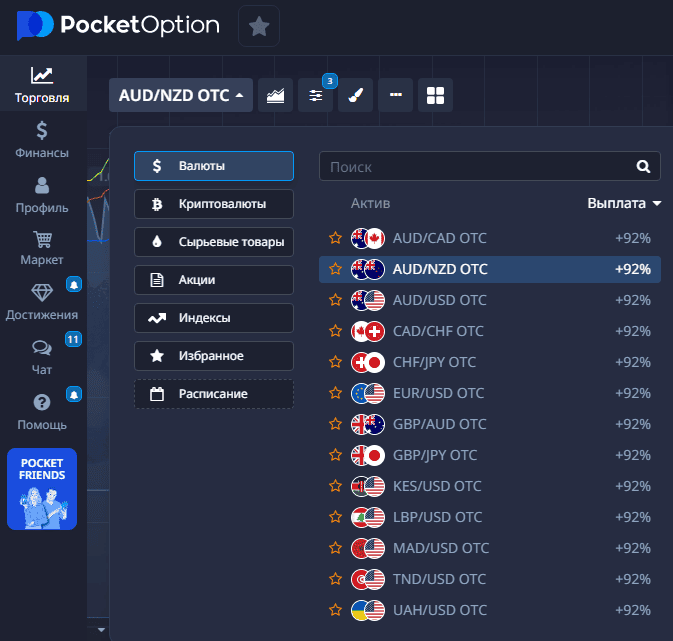The width and height of the screenshot is (673, 641).
Task: Favorite KES/USD OTC with star
Action: [x=335, y=486]
